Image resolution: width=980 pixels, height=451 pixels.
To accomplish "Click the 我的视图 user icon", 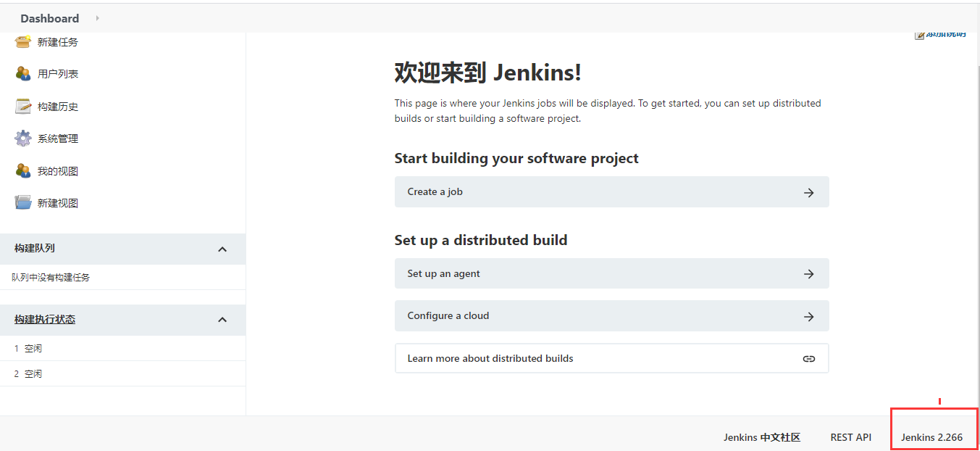I will pos(23,171).
